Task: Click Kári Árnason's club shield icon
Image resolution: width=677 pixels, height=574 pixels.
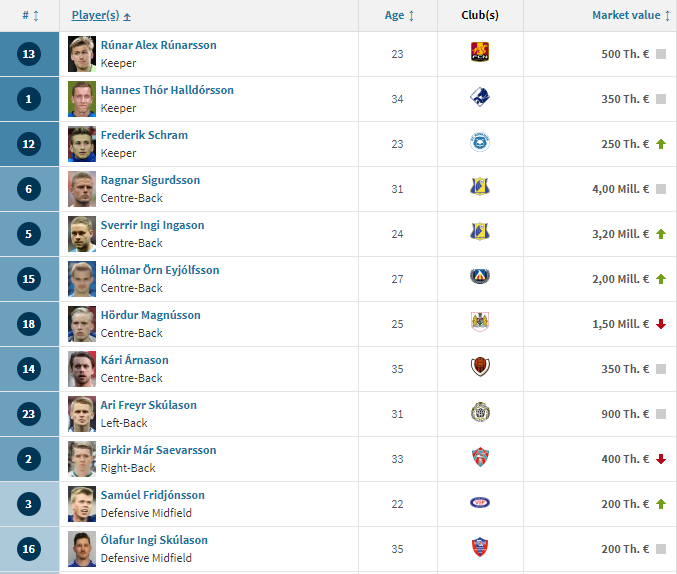Action: click(x=480, y=367)
